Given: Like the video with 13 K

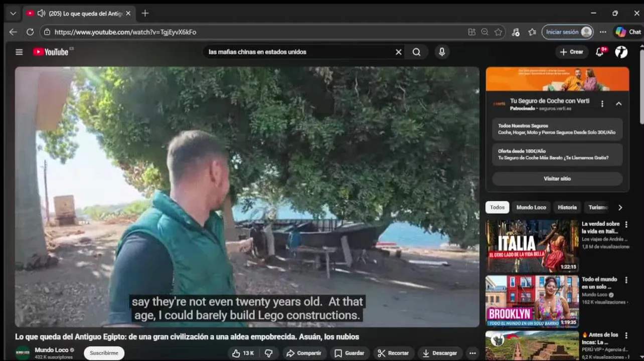Looking at the screenshot, I should [243, 353].
